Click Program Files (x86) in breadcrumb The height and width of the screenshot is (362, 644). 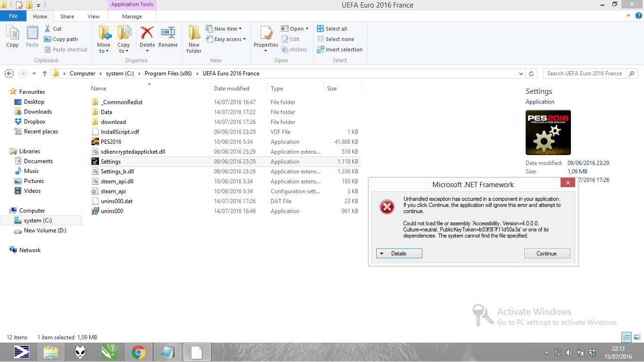(x=167, y=74)
